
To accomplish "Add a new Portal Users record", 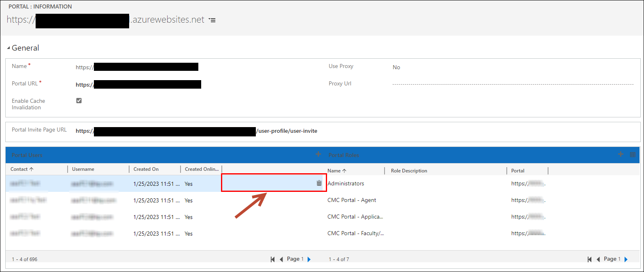I will [318, 154].
